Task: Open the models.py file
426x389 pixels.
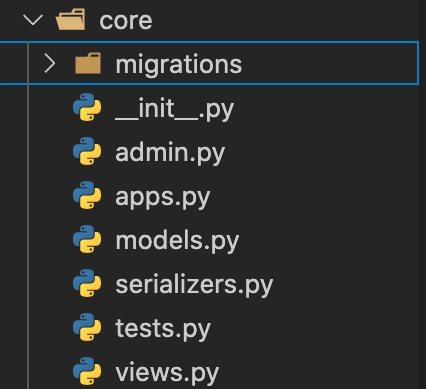Action: (x=177, y=241)
